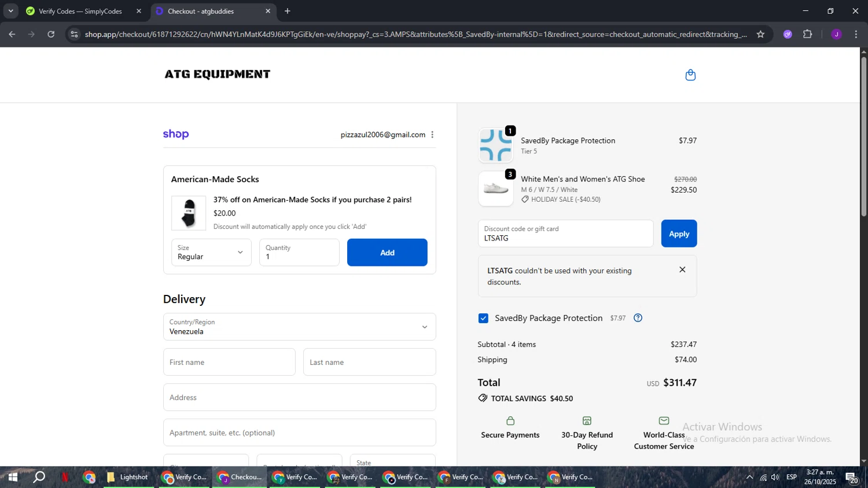Switch to Verify Codes — SimplyCodes tab

(x=80, y=11)
